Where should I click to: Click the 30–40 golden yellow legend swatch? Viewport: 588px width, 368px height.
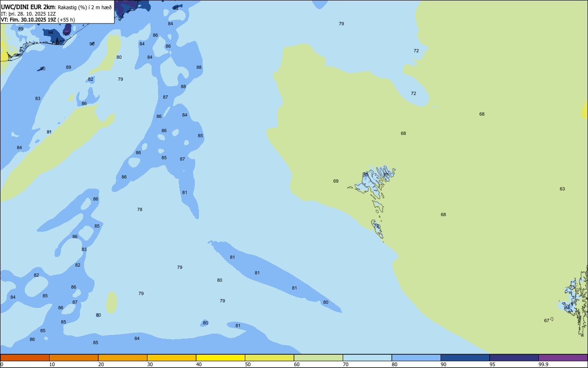pyautogui.click(x=171, y=357)
